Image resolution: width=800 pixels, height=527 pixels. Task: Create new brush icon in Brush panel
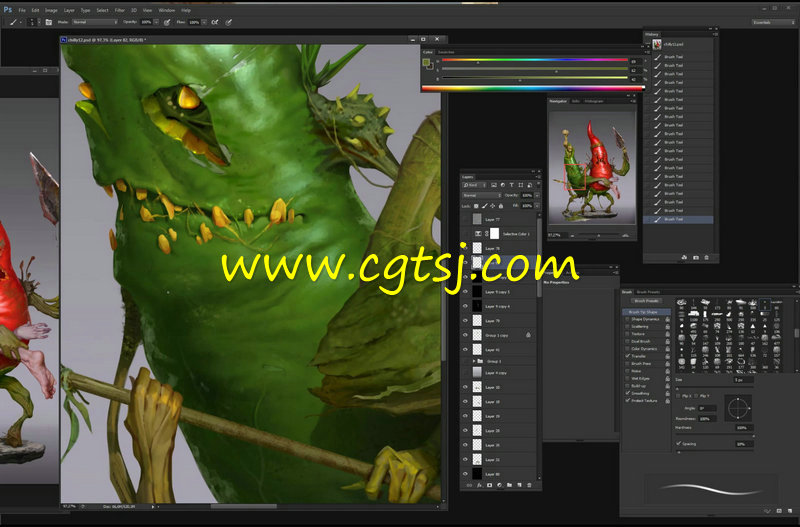click(790, 511)
